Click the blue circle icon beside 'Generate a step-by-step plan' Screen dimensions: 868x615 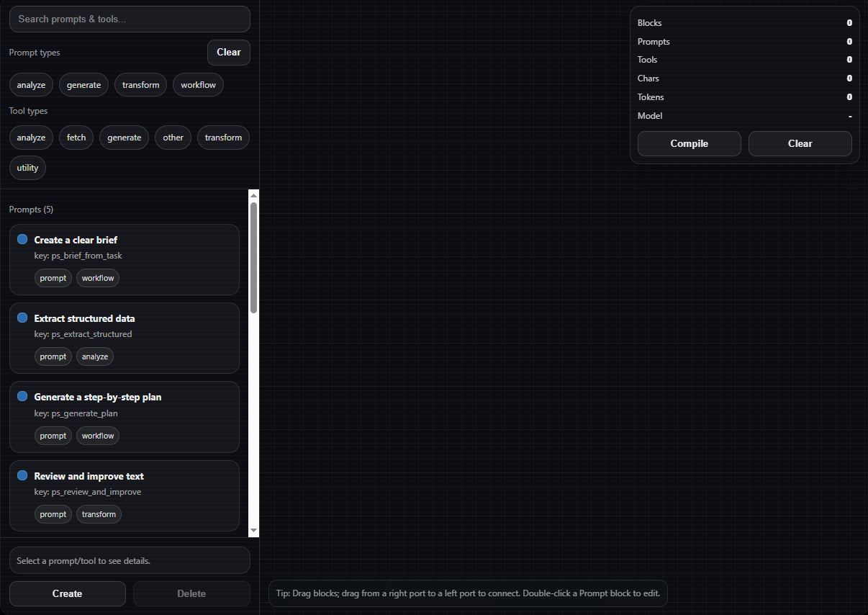click(22, 396)
